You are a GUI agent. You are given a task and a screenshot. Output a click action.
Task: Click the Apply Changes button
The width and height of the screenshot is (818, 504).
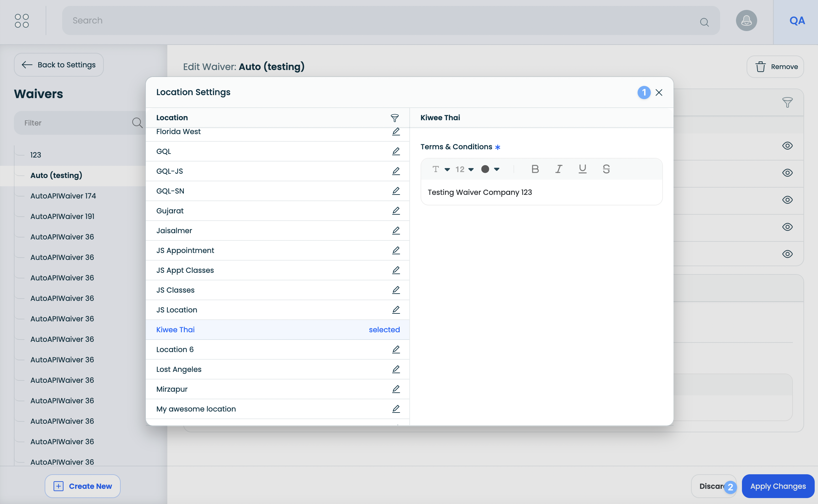778,486
